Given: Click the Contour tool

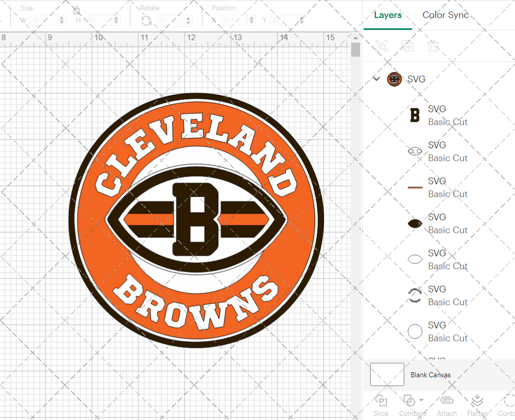Looking at the screenshot, I should click(508, 406).
